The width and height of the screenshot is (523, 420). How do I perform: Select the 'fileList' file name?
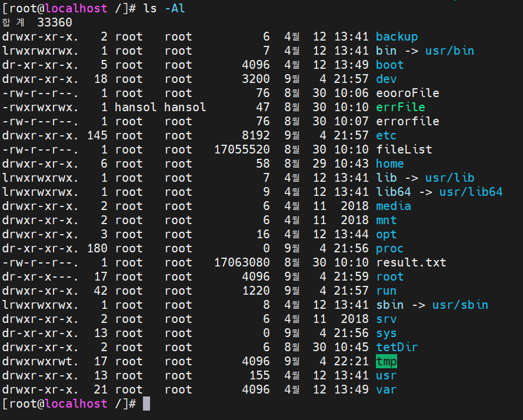tap(404, 149)
